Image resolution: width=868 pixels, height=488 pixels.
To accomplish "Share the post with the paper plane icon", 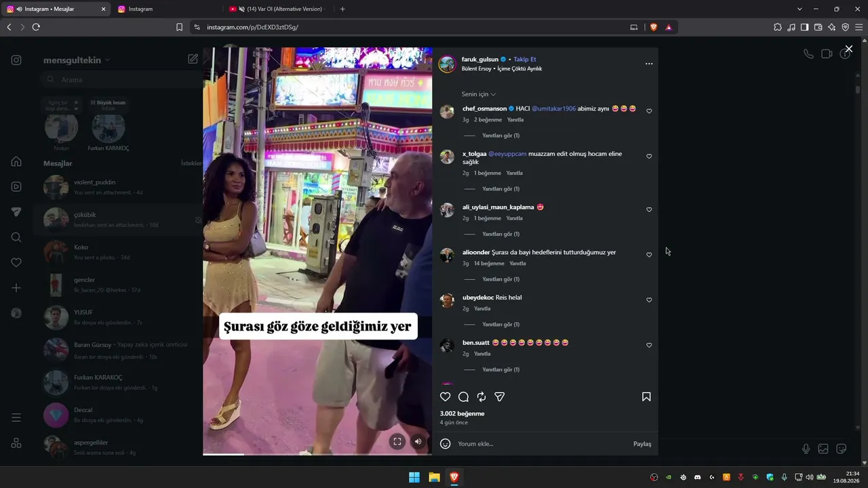I will pos(500,397).
